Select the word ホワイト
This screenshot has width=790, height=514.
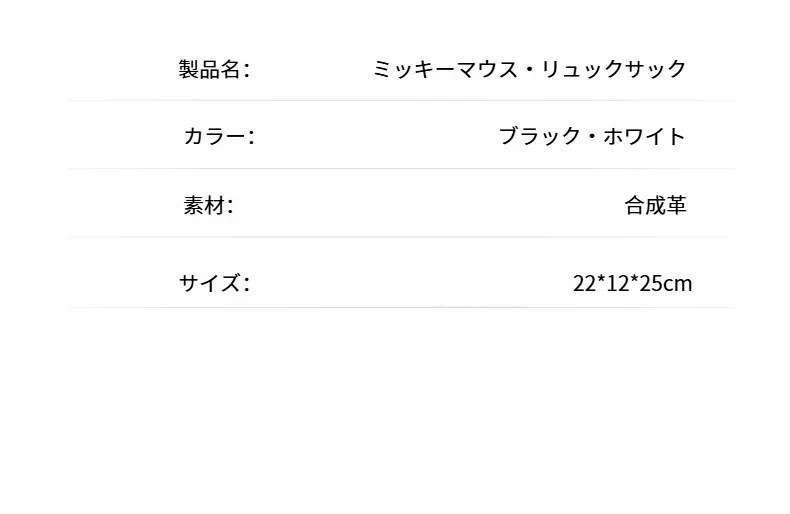pyautogui.click(x=644, y=137)
